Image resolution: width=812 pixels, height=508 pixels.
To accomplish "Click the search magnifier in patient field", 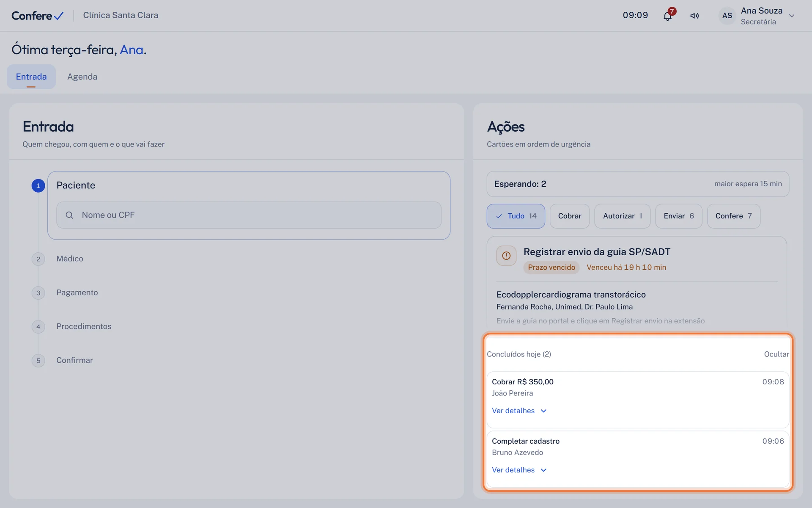I will tap(69, 215).
